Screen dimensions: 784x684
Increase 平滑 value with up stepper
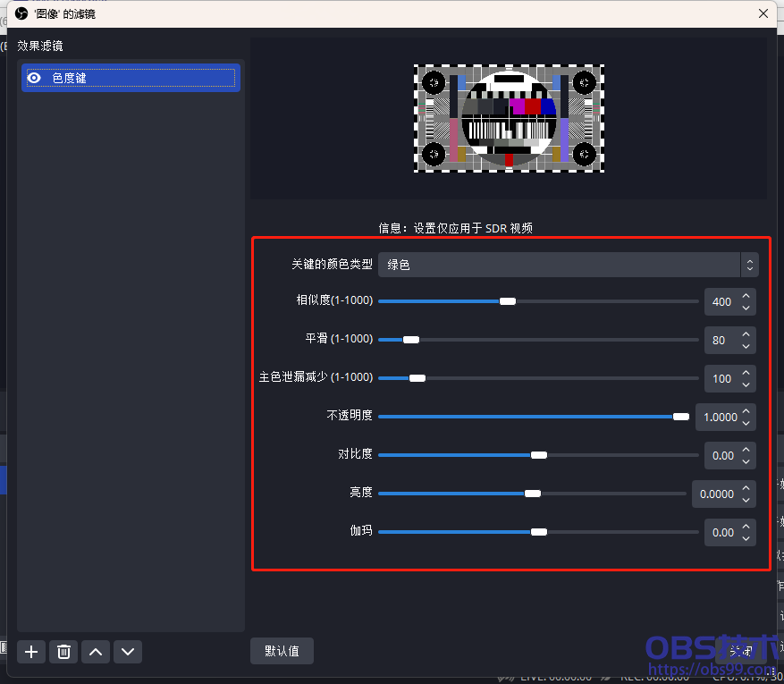(746, 334)
